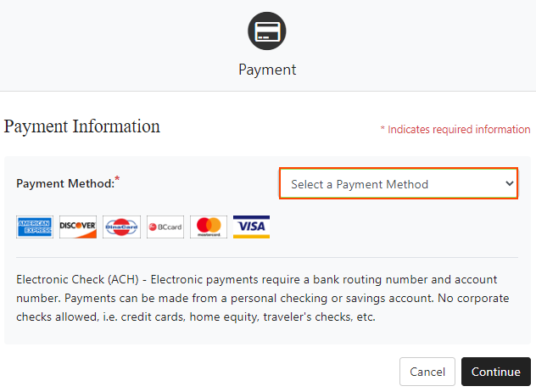Click the Diners Club card logo
Image resolution: width=536 pixels, height=392 pixels.
coord(121,227)
